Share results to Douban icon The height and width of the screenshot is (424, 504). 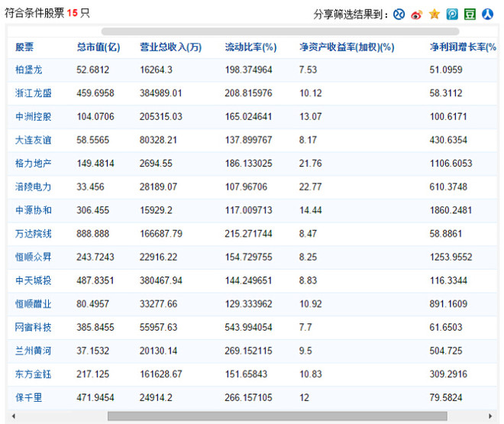click(x=470, y=15)
